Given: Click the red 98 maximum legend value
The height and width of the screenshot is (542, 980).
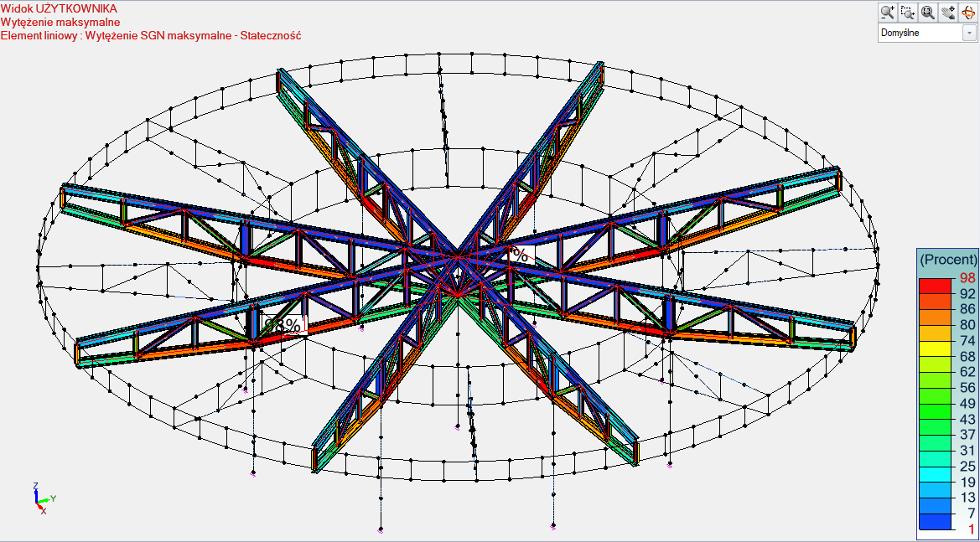Looking at the screenshot, I should point(967,277).
